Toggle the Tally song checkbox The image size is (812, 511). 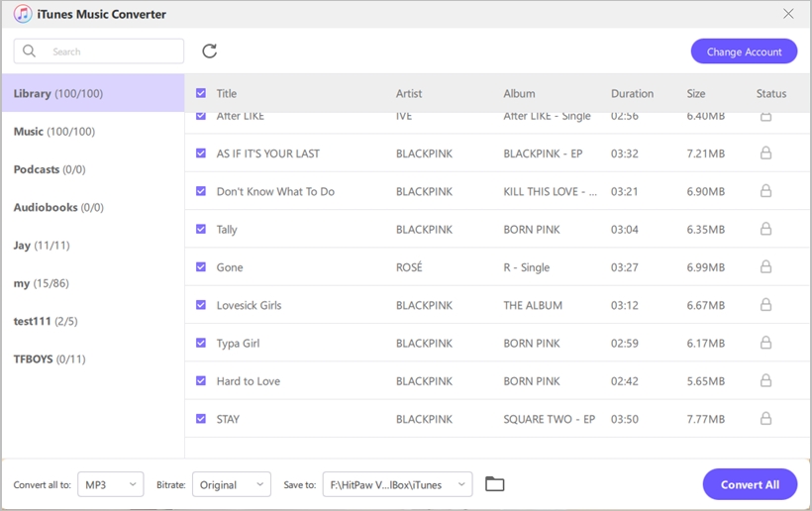(x=201, y=229)
